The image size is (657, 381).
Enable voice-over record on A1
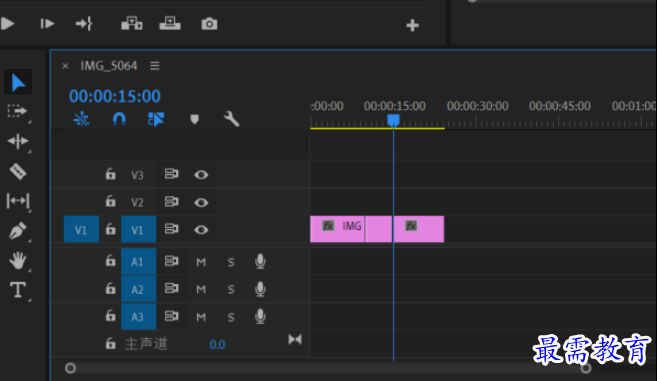[x=260, y=261]
